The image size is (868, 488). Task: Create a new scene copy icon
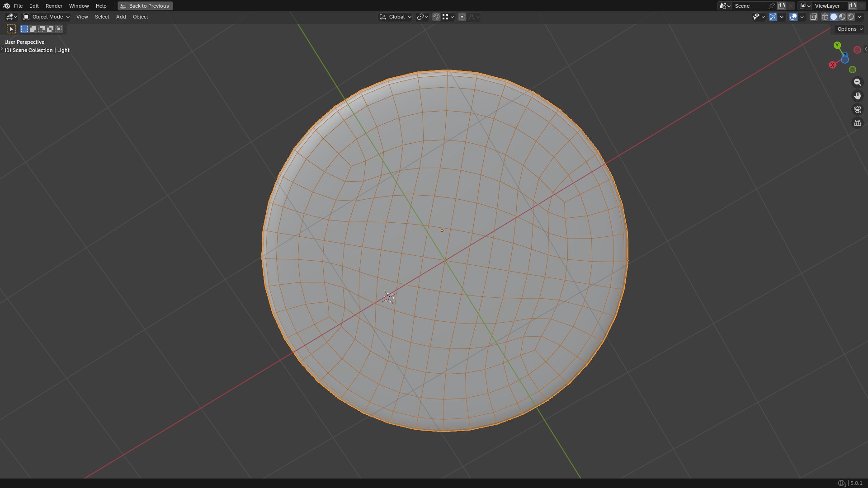point(782,6)
